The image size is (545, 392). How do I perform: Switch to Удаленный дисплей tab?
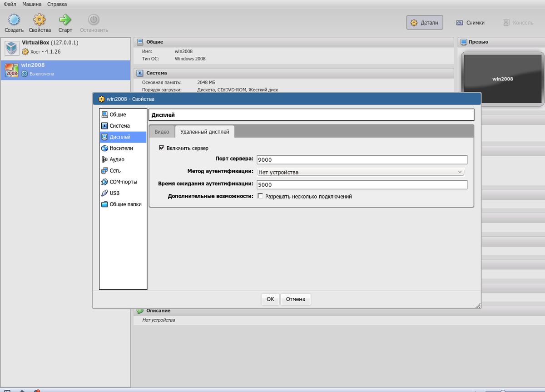[x=205, y=132]
